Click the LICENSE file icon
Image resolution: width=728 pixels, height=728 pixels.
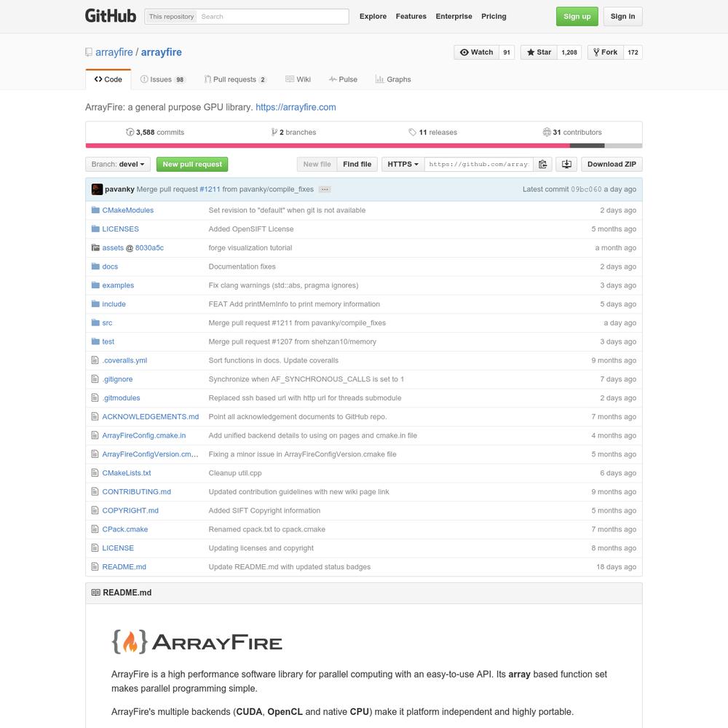pos(95,548)
